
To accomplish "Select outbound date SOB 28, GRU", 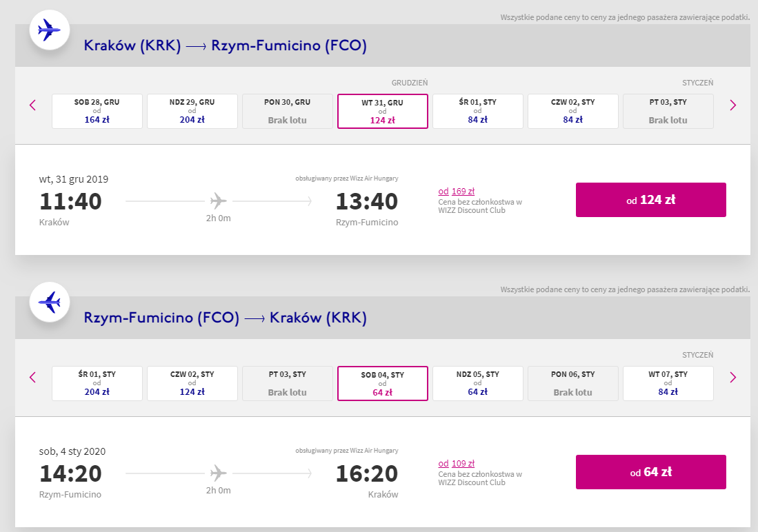I will tap(97, 111).
